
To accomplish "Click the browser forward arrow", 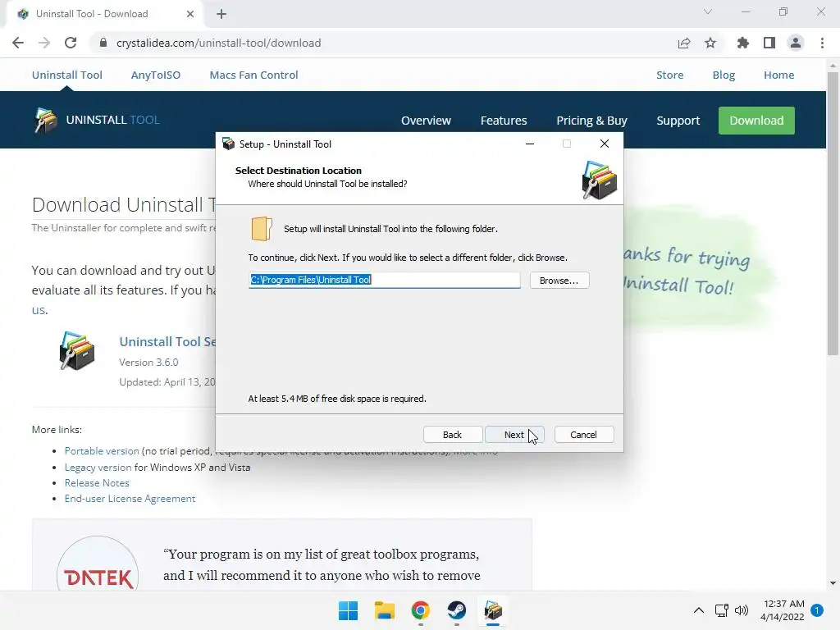I will point(44,43).
